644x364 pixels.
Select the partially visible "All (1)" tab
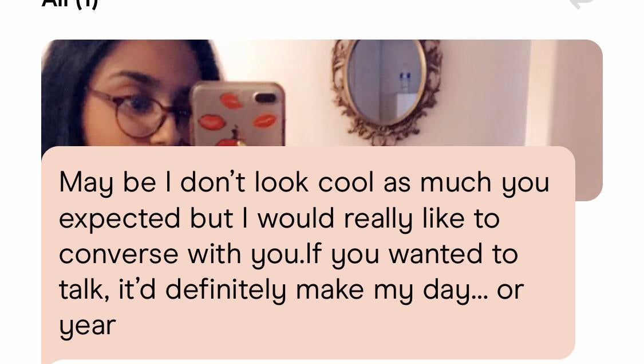(x=69, y=3)
